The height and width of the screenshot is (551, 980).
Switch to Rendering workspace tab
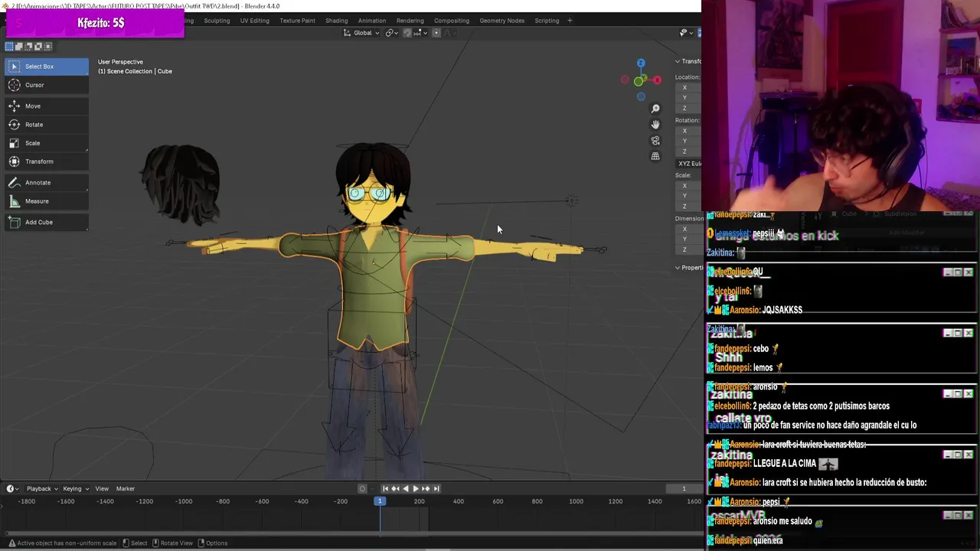410,21
